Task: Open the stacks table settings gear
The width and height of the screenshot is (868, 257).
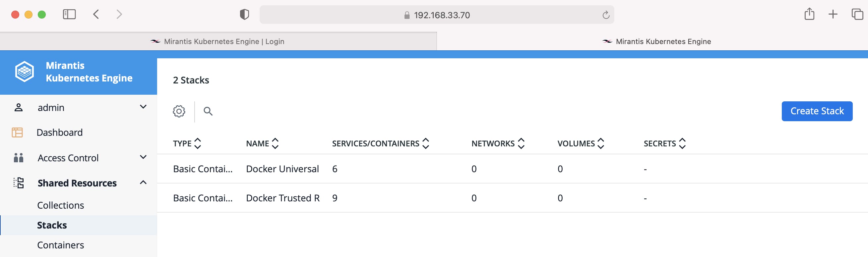Action: 179,111
